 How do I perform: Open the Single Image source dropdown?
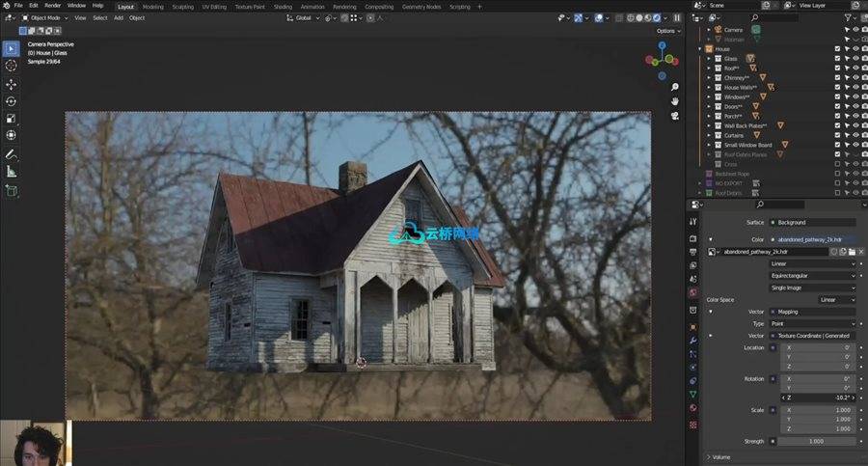point(813,288)
